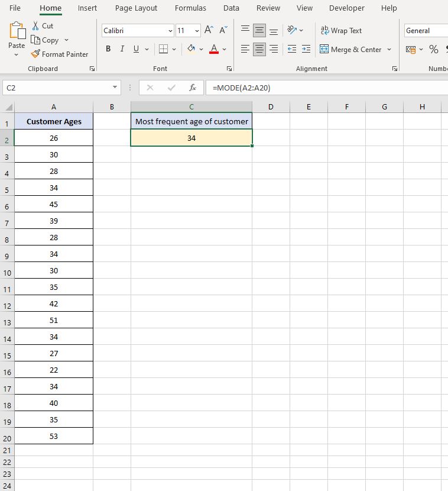Switch to the Data tab
This screenshot has height=491, width=448.
[231, 8]
